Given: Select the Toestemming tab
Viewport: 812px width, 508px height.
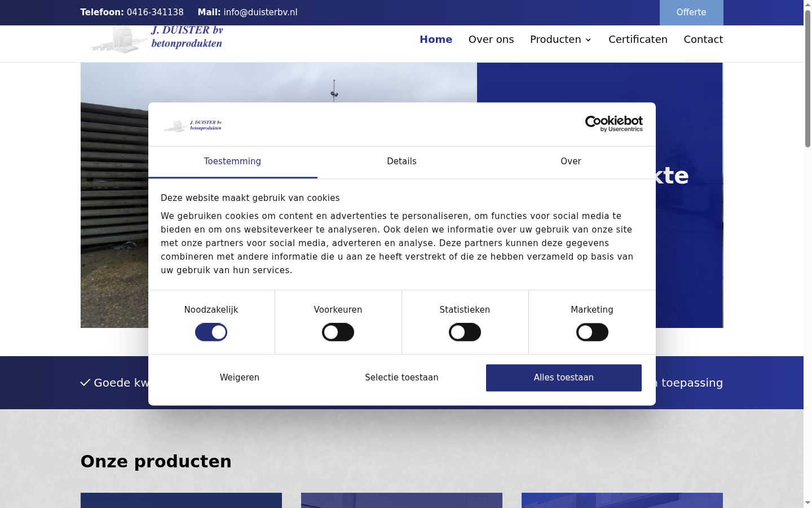Looking at the screenshot, I should (x=232, y=161).
